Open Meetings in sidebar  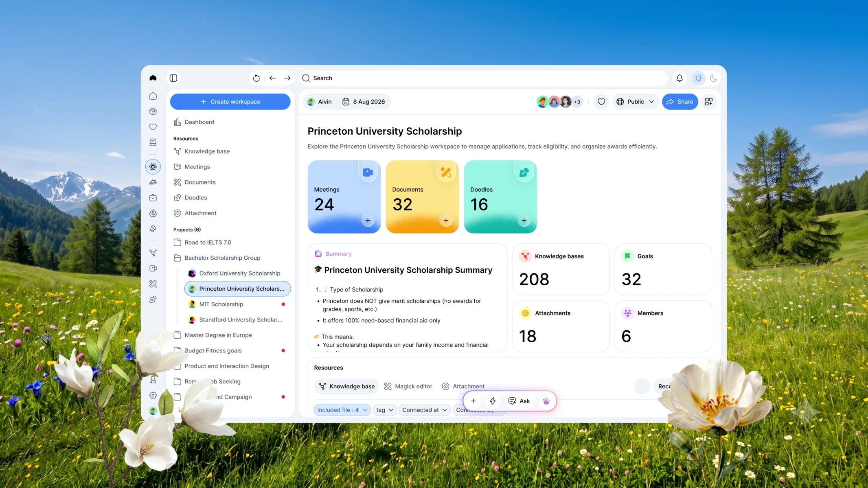[x=230, y=167]
